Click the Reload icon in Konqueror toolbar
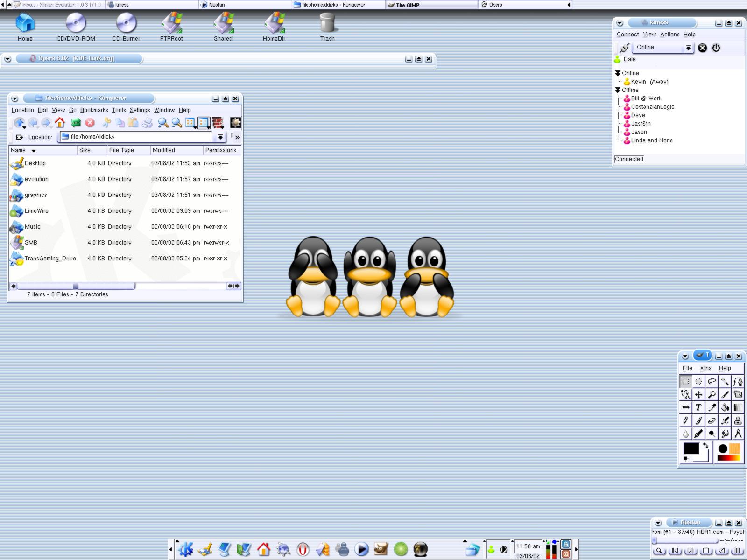Screen dimensions: 747x560 pyautogui.click(x=76, y=123)
